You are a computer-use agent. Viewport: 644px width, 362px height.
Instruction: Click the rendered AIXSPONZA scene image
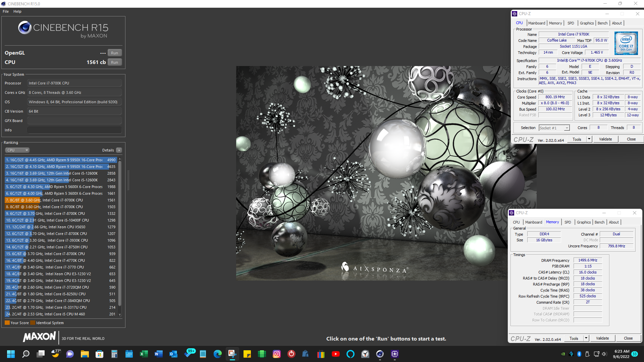point(386,173)
